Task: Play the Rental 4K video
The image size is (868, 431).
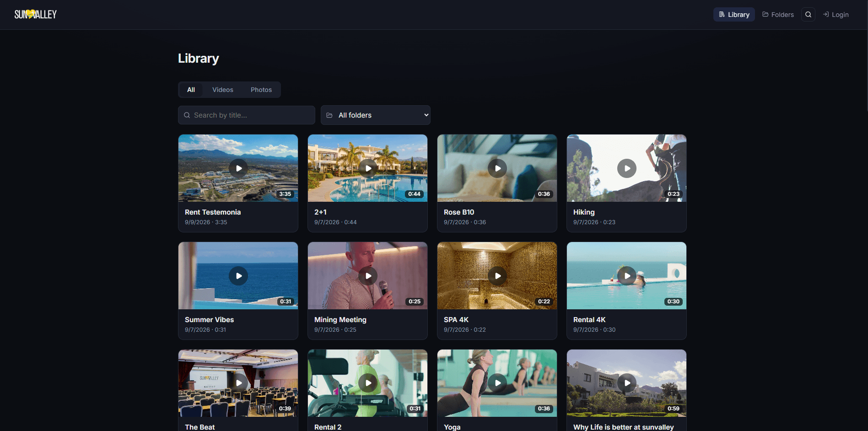Action: tap(627, 276)
